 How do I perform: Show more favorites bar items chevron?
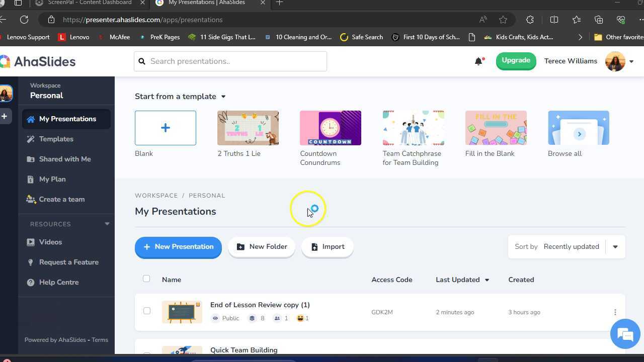[580, 37]
